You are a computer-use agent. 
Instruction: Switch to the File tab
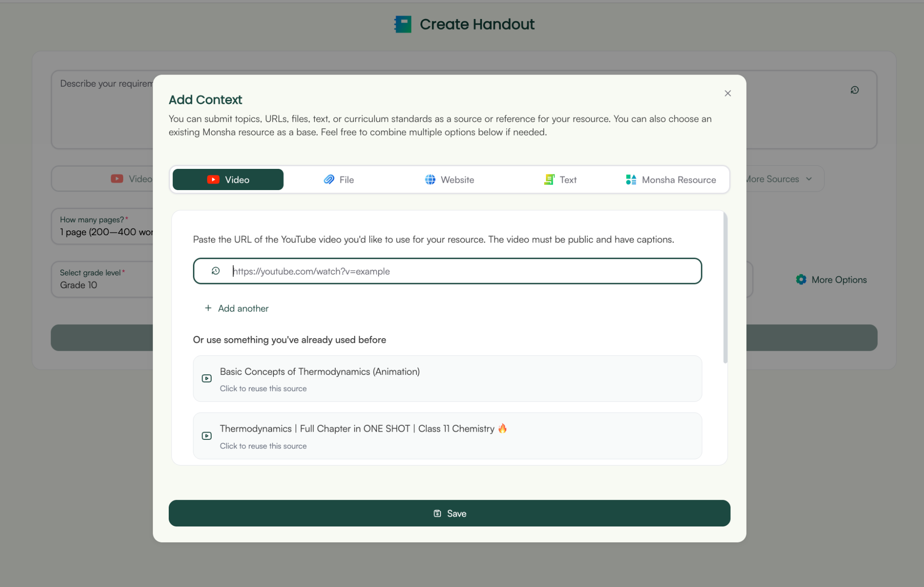tap(339, 179)
